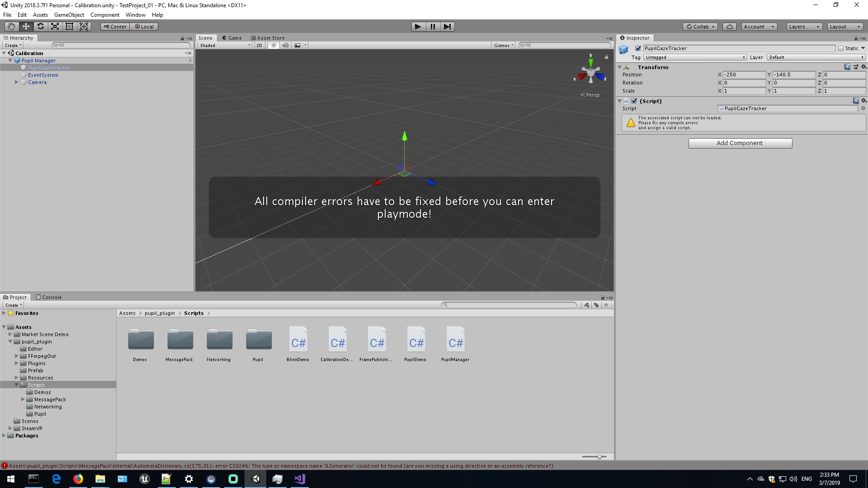Toggle scene lighting in Scene view

pyautogui.click(x=274, y=45)
